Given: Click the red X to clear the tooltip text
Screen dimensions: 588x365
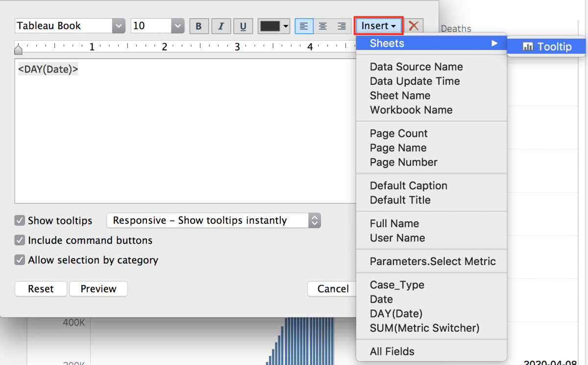Looking at the screenshot, I should pyautogui.click(x=414, y=25).
